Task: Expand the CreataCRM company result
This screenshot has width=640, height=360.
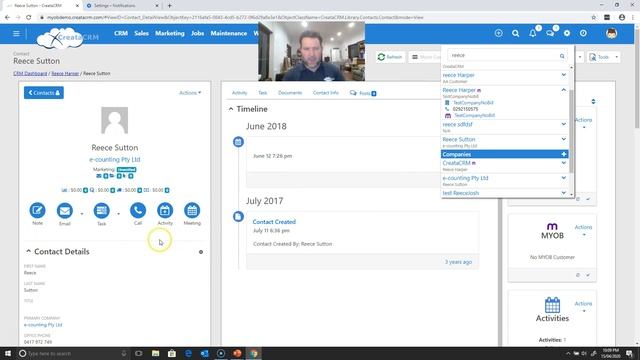Action: 564,163
